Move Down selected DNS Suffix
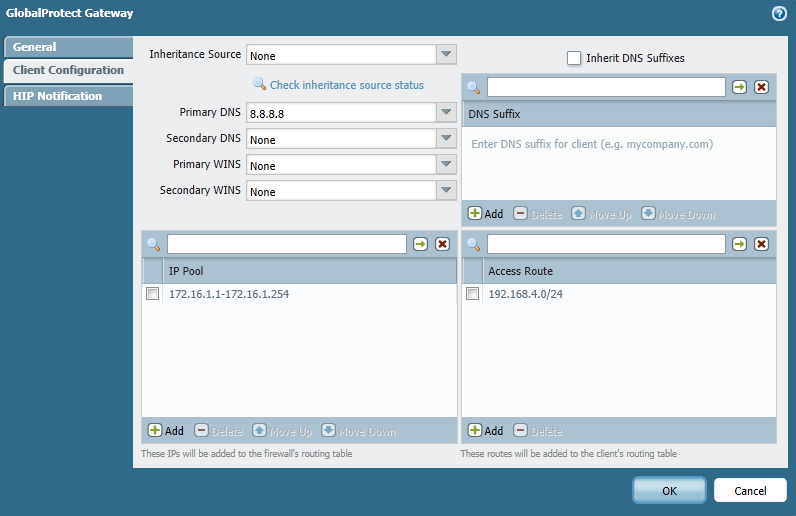 pos(678,214)
